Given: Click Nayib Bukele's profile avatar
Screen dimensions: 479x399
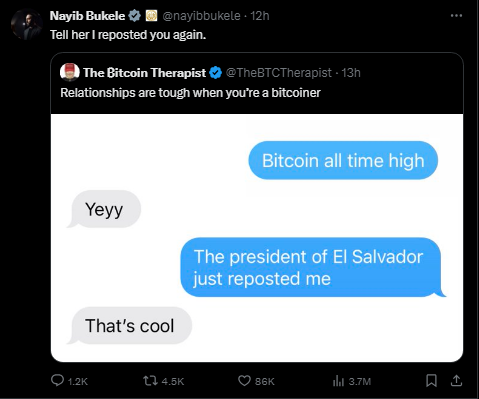Looking at the screenshot, I should click(x=26, y=25).
